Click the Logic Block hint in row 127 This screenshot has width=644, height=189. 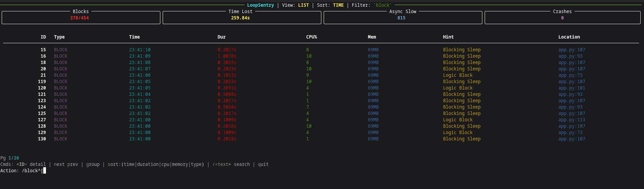458,120
